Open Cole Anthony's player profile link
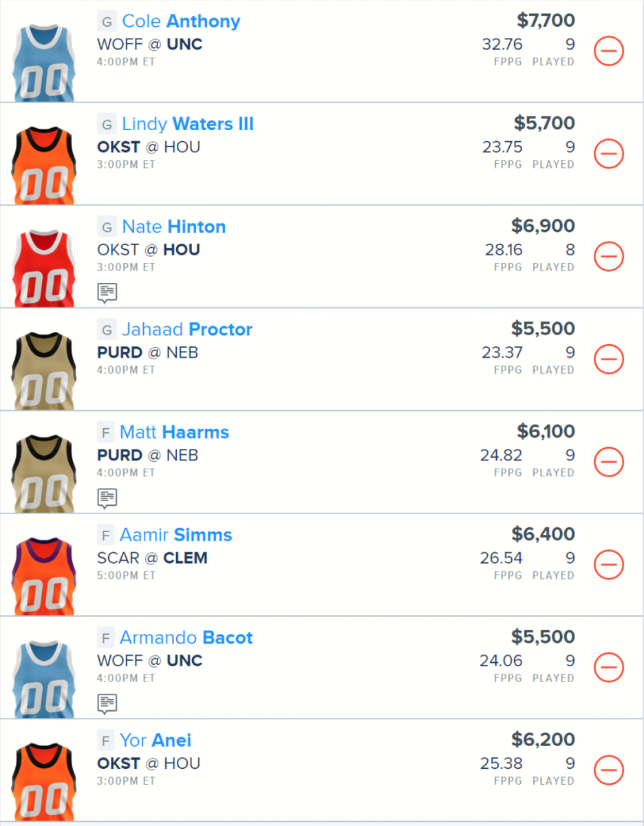The image size is (644, 826). point(181,21)
